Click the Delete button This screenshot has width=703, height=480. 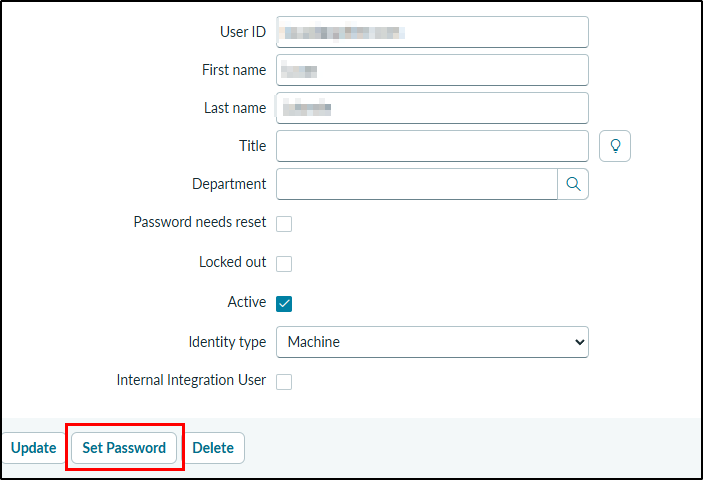point(213,448)
